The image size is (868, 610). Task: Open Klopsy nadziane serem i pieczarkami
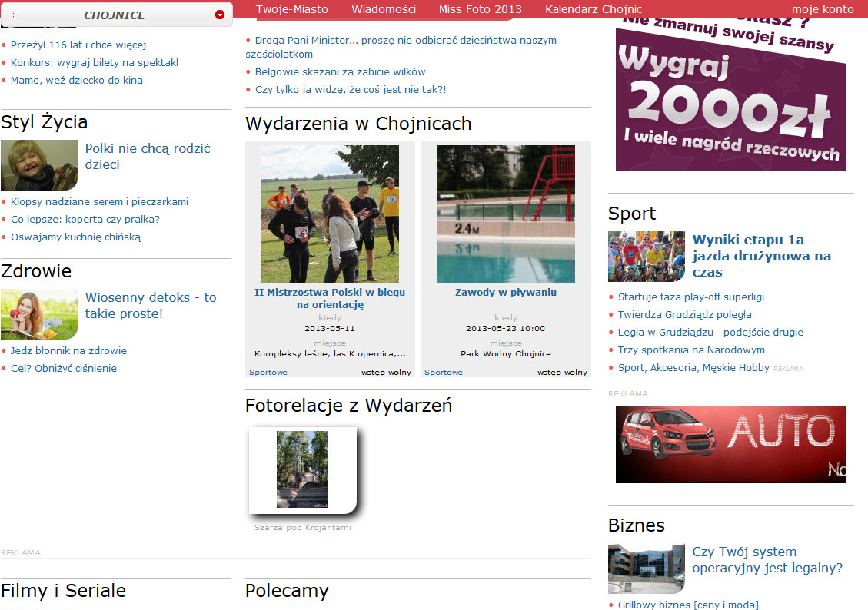(99, 202)
